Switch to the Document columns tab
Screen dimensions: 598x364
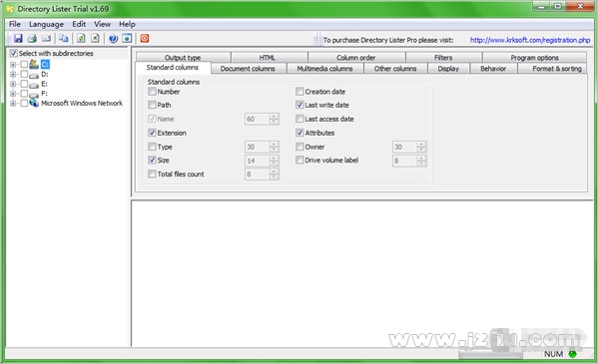click(248, 69)
